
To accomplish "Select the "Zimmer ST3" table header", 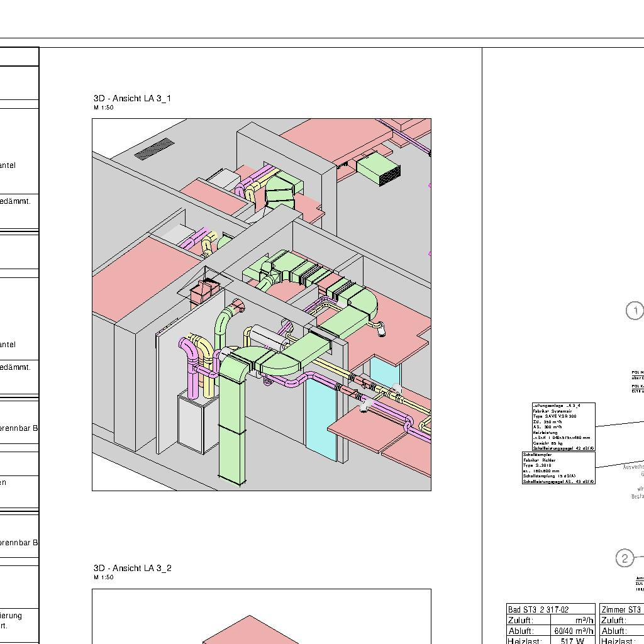I will [x=621, y=609].
